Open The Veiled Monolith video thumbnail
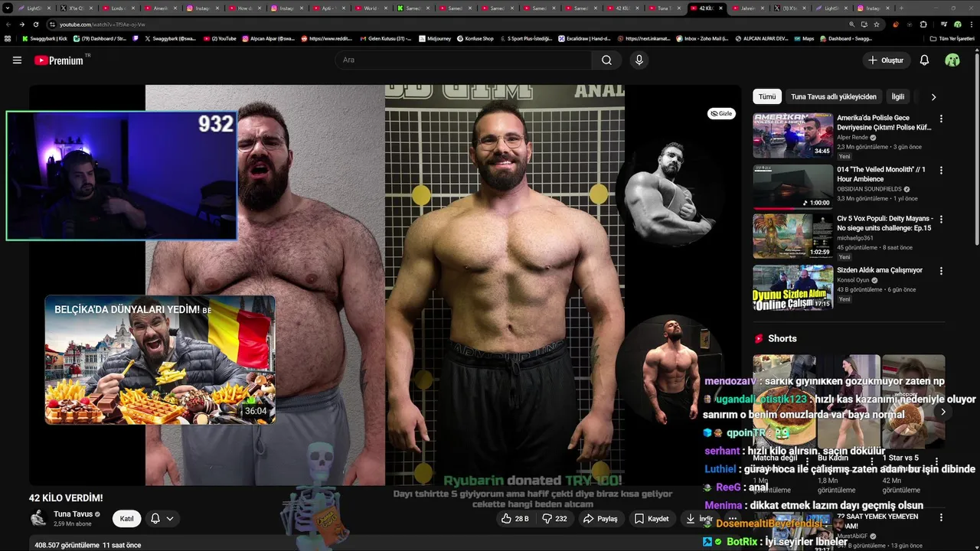 (792, 186)
